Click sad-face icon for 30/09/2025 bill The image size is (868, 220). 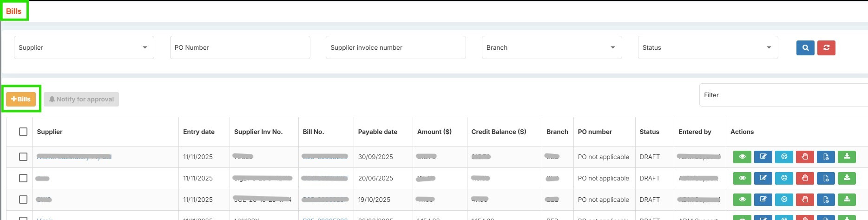point(784,157)
